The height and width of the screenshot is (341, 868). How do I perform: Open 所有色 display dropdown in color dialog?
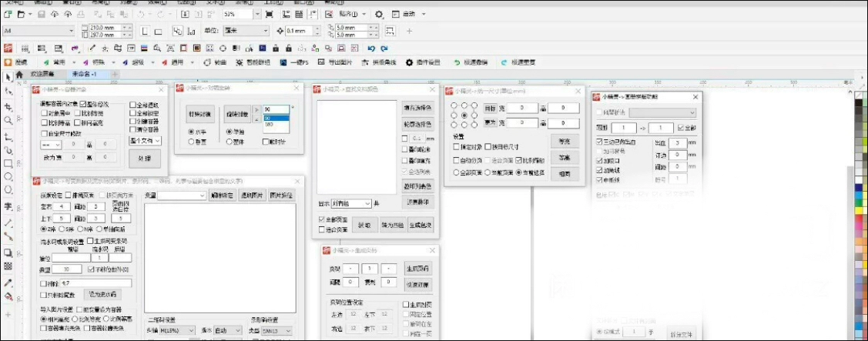(x=351, y=204)
